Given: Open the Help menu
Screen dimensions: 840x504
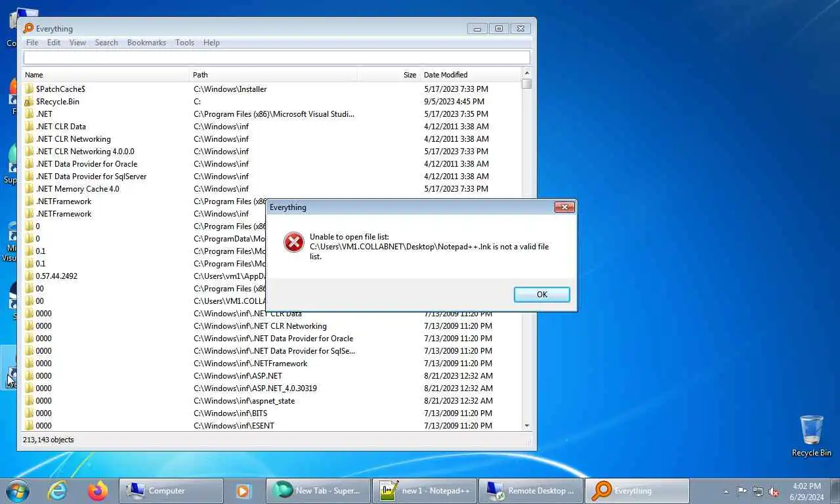Looking at the screenshot, I should pyautogui.click(x=211, y=43).
